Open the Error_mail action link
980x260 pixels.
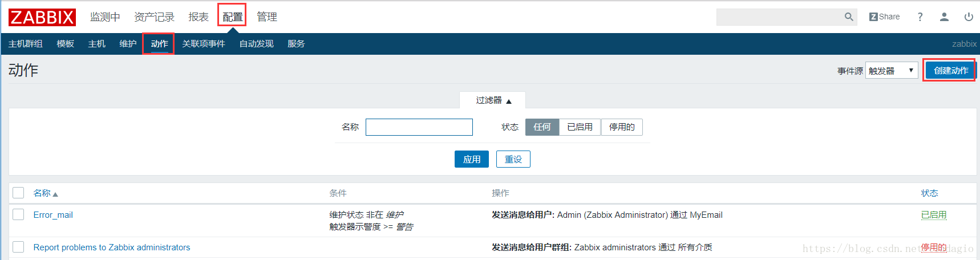[53, 215]
